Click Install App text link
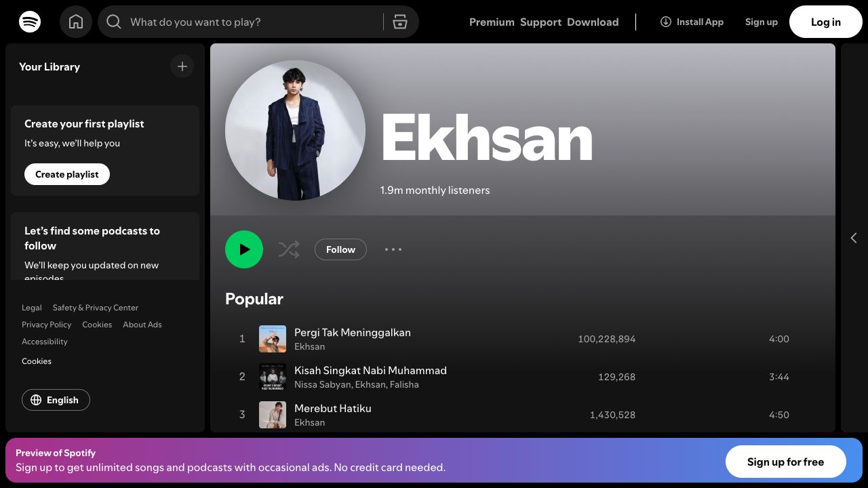 700,22
